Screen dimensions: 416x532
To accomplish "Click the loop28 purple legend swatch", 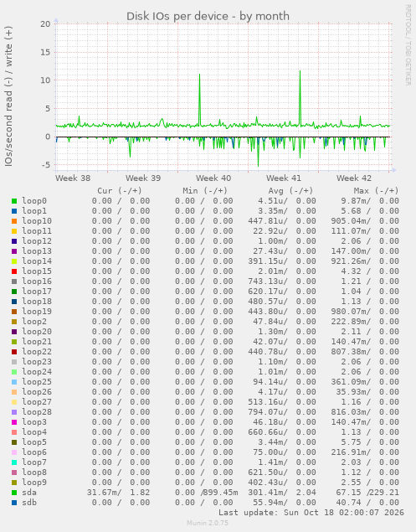I will [x=14, y=412].
